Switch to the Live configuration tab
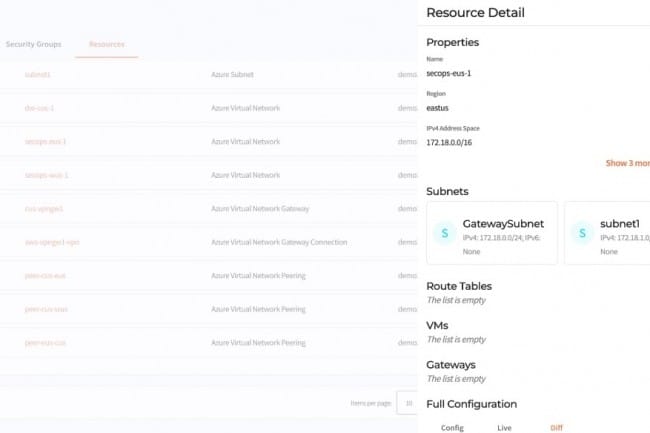This screenshot has height=433, width=650. (x=504, y=427)
